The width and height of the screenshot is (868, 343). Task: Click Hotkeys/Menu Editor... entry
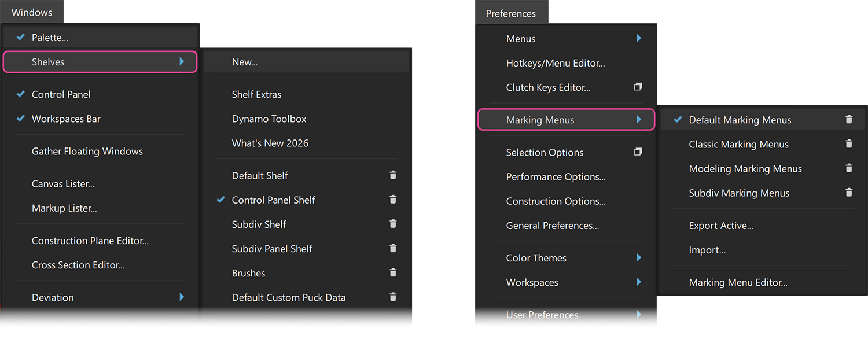[x=556, y=63]
